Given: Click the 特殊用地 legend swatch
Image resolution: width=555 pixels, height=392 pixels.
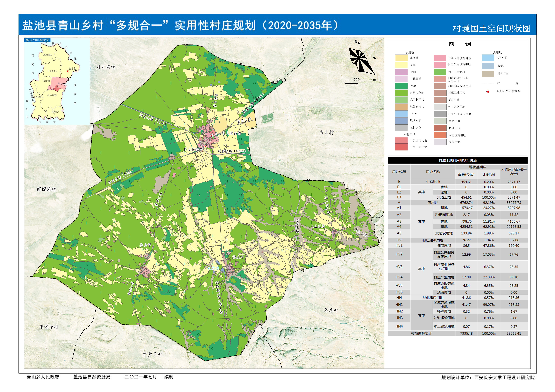Looking at the screenshot, I should (x=440, y=128).
